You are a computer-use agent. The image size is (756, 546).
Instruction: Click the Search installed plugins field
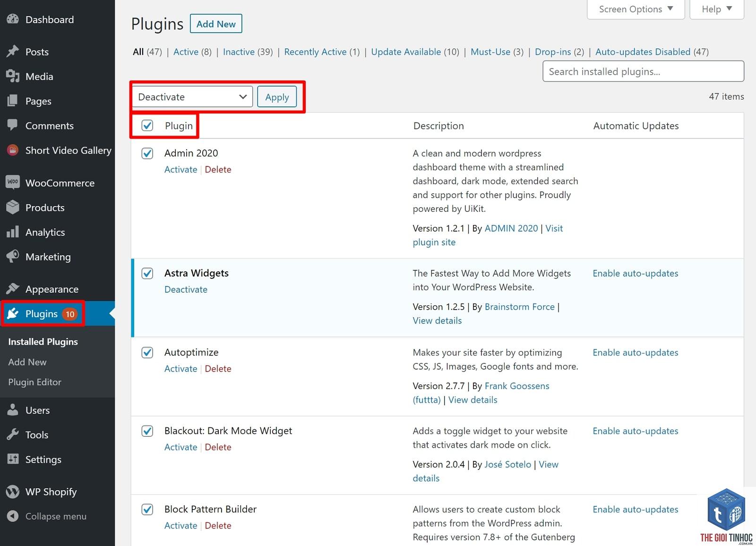point(643,71)
